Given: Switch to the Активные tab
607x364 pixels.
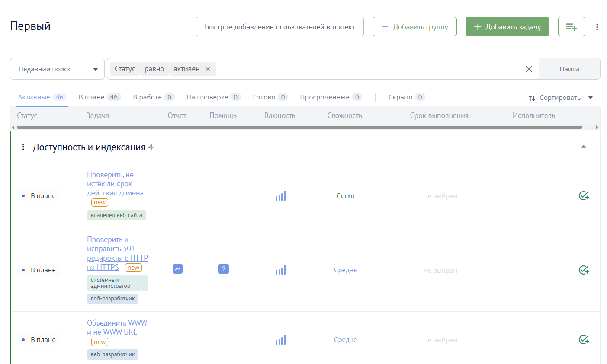Looking at the screenshot, I should pos(42,97).
